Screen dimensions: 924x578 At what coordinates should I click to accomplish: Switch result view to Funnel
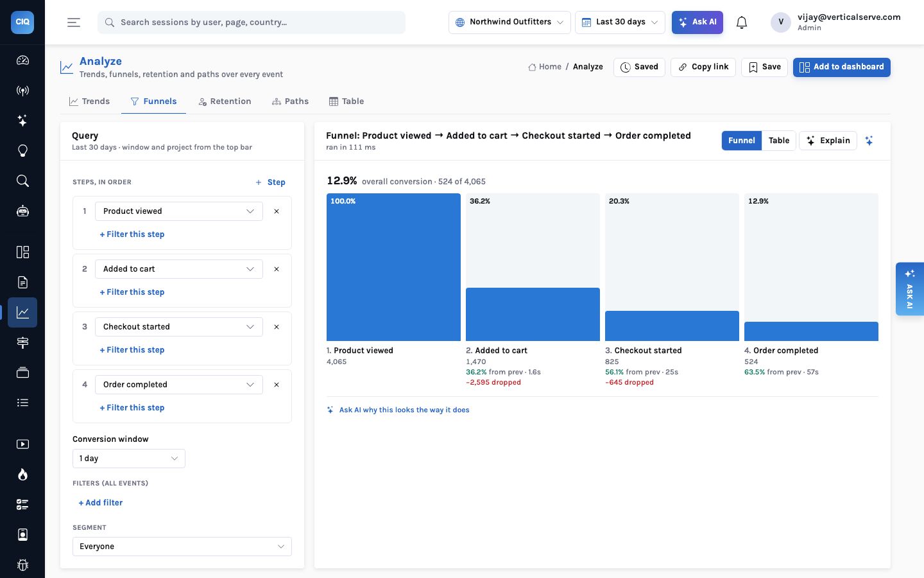coord(741,141)
